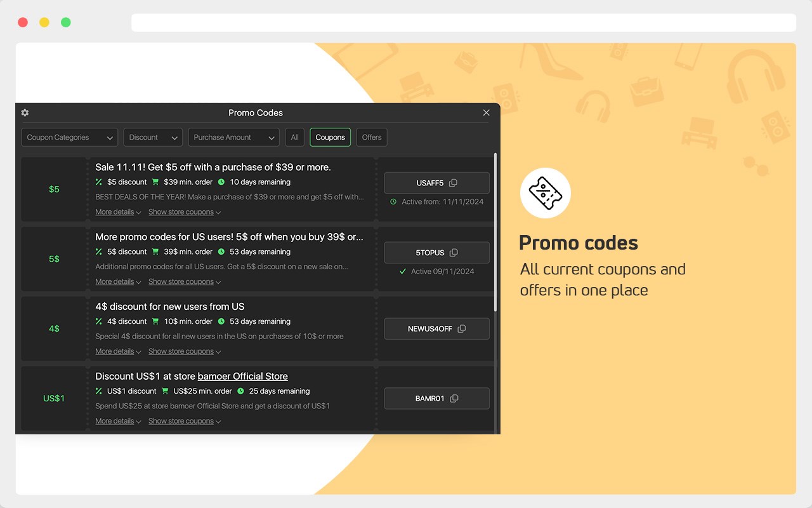
Task: Click the browser address bar
Action: coord(464,23)
